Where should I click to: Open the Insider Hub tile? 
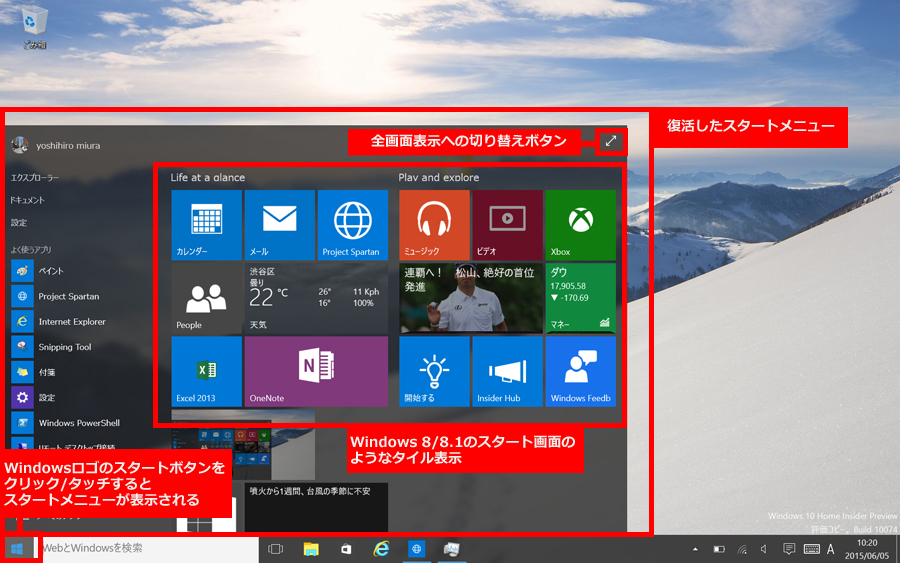tap(507, 371)
